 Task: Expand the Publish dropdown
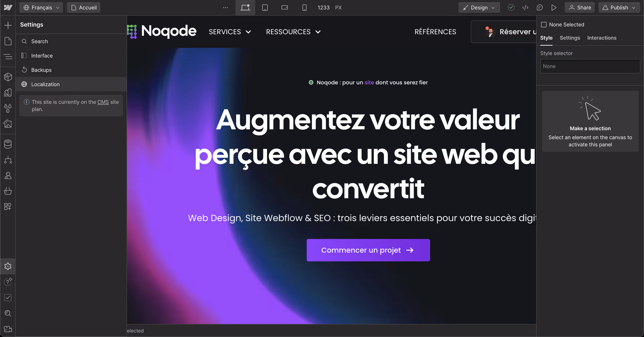(619, 7)
